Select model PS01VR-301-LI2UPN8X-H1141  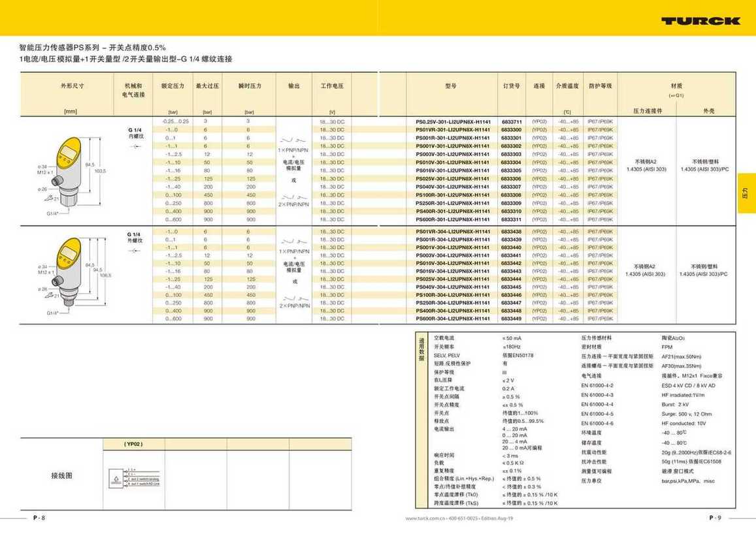453,130
